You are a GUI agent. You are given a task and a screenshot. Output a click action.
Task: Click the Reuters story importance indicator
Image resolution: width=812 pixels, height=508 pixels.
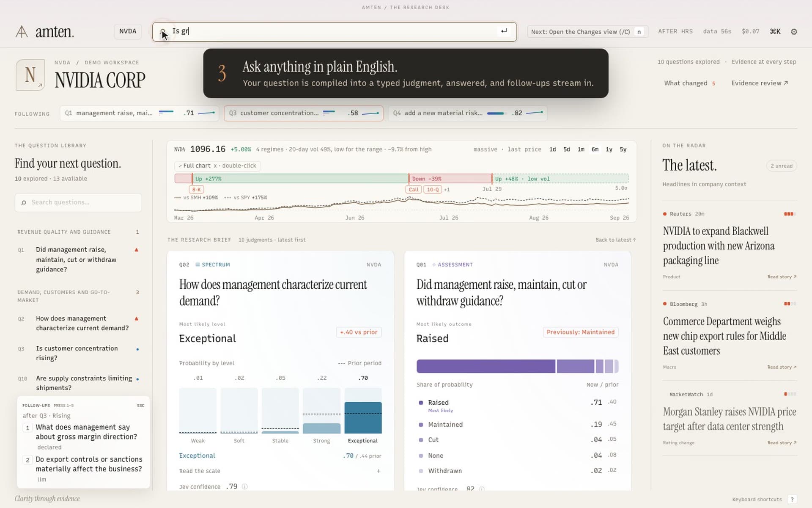(790, 214)
